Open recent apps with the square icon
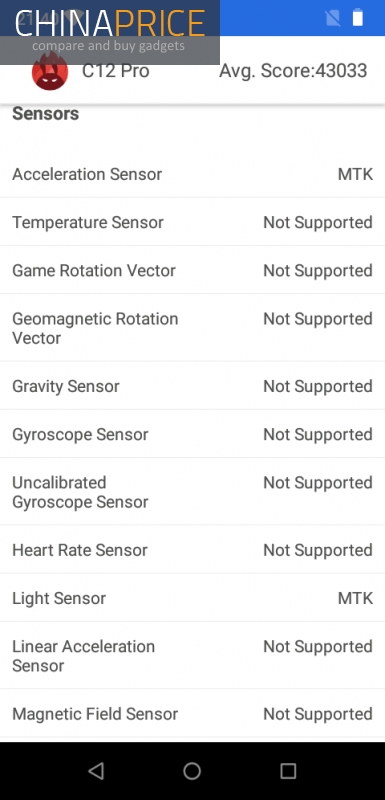This screenshot has width=385, height=800. 289,770
